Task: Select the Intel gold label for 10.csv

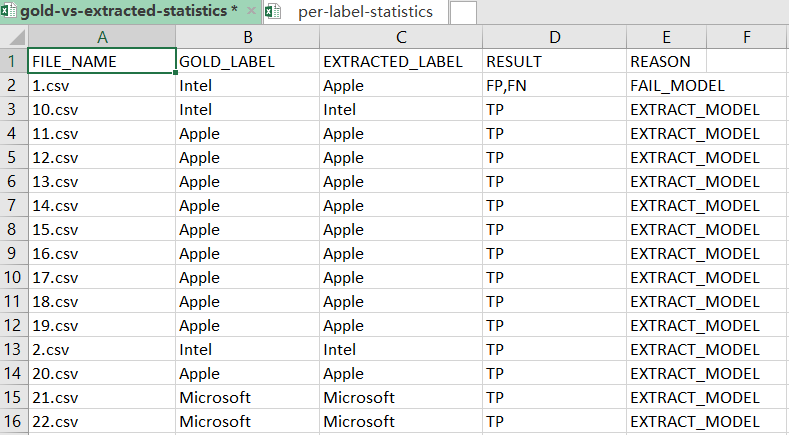Action: 248,109
